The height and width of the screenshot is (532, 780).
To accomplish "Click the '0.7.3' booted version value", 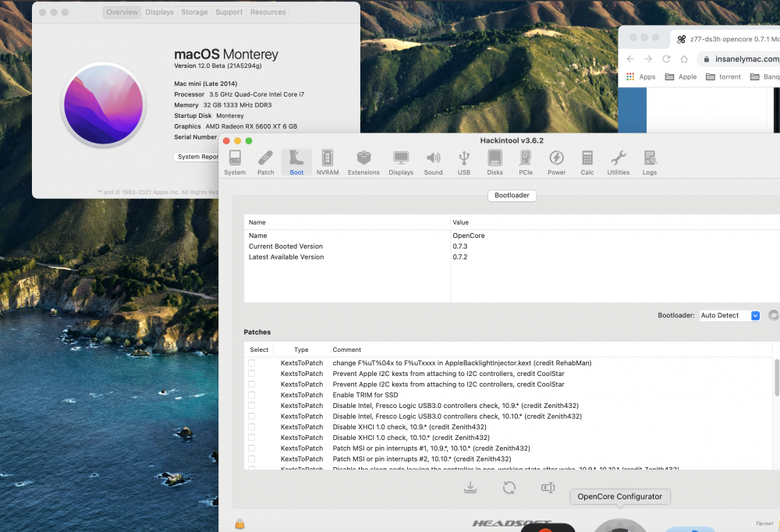I will pos(460,246).
